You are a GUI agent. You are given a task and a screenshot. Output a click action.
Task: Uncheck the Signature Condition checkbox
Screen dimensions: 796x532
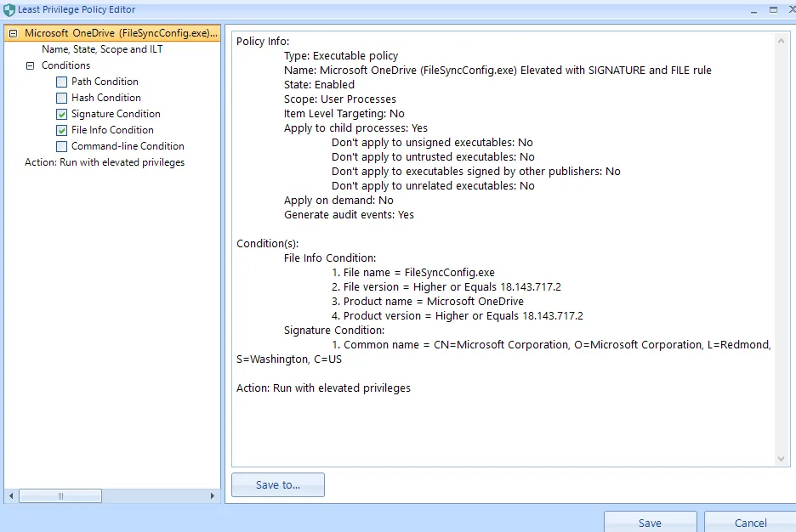pyautogui.click(x=61, y=114)
